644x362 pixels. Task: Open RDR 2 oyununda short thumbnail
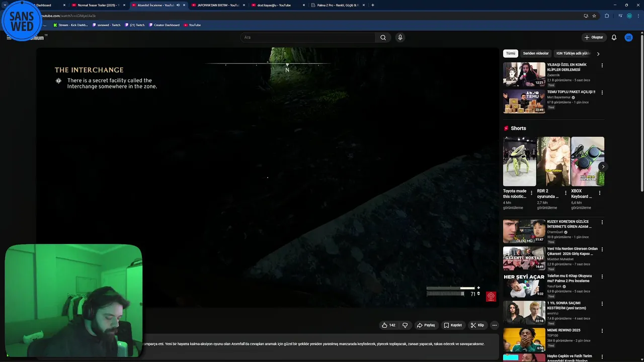[553, 161]
